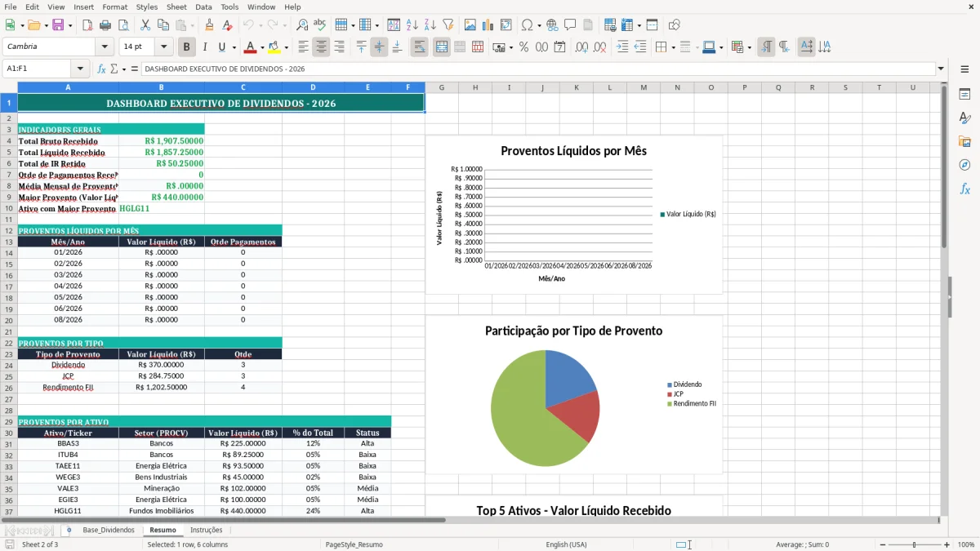
Task: Toggle Italic formatting
Action: pos(204,47)
